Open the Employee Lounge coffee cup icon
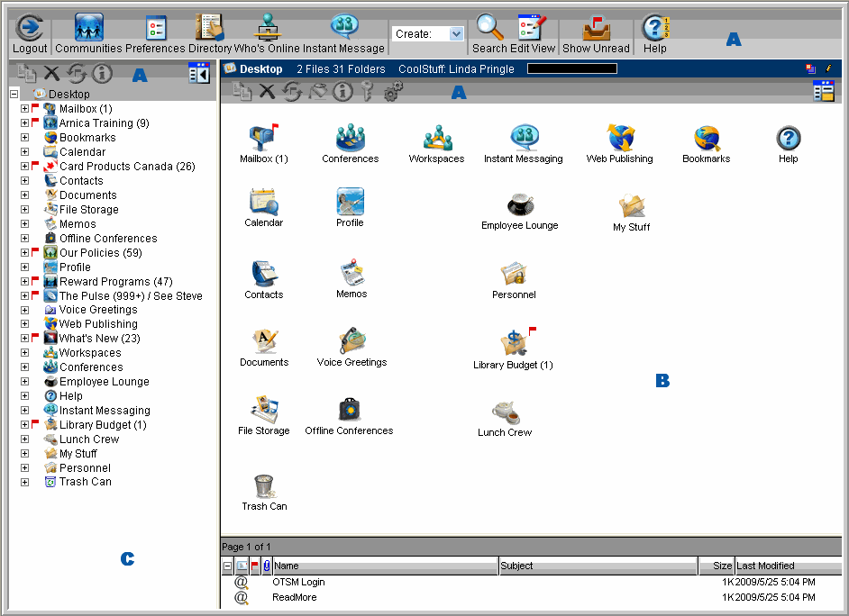The width and height of the screenshot is (849, 616). click(519, 204)
